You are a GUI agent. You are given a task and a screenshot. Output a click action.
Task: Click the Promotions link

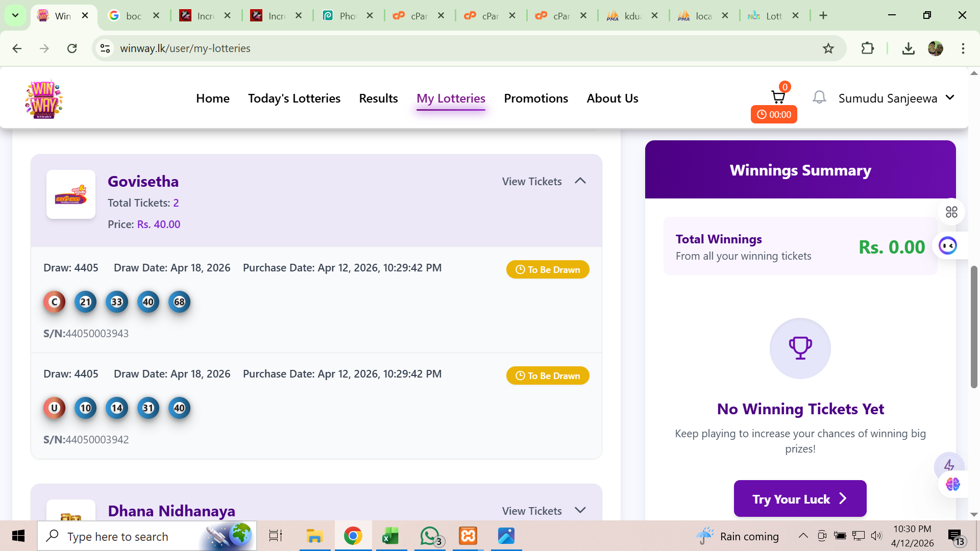click(x=536, y=98)
